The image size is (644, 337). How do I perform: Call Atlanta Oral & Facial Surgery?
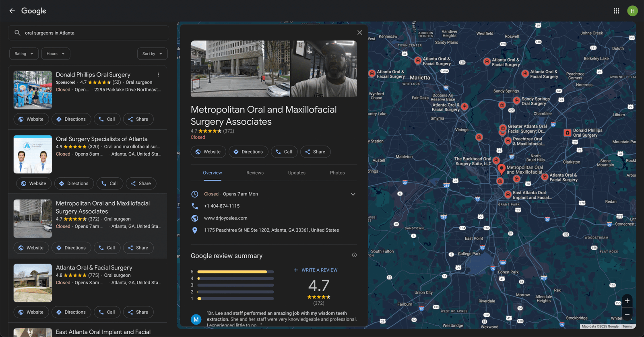[x=107, y=312]
